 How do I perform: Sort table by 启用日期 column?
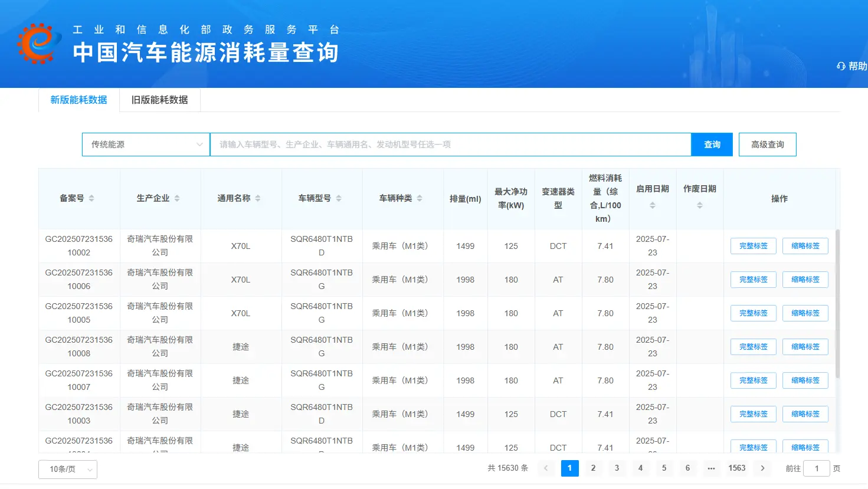pos(653,205)
